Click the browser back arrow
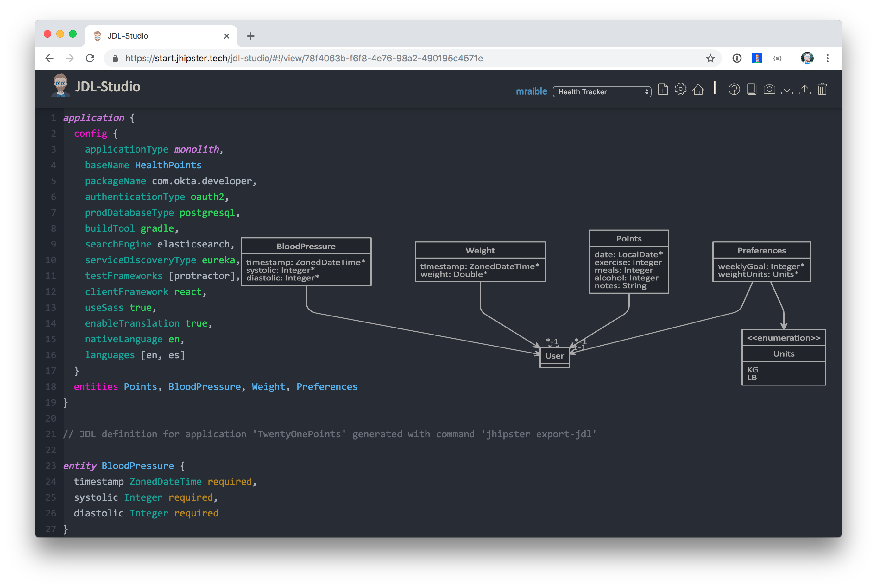 pyautogui.click(x=49, y=58)
